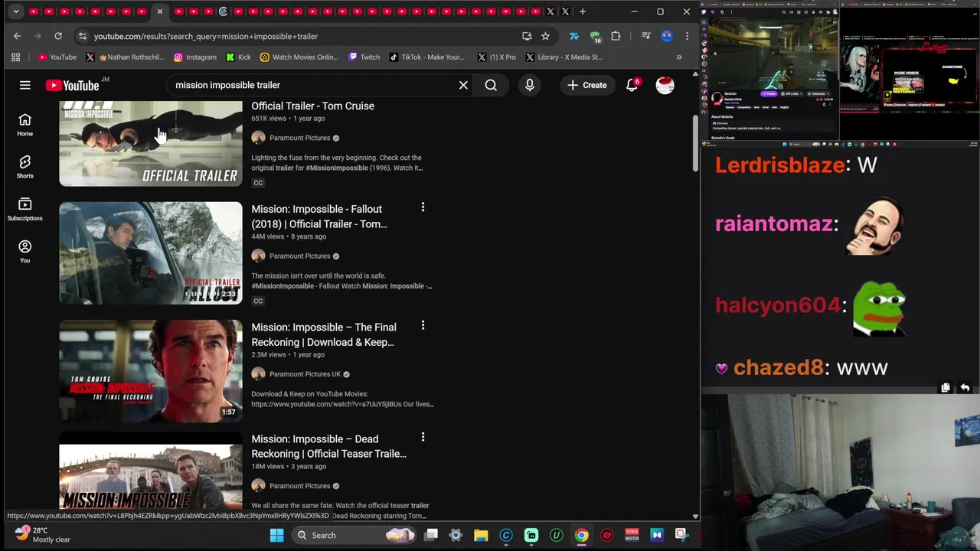This screenshot has height=551, width=980.
Task: Open the YouTube account avatar menu
Action: [665, 85]
